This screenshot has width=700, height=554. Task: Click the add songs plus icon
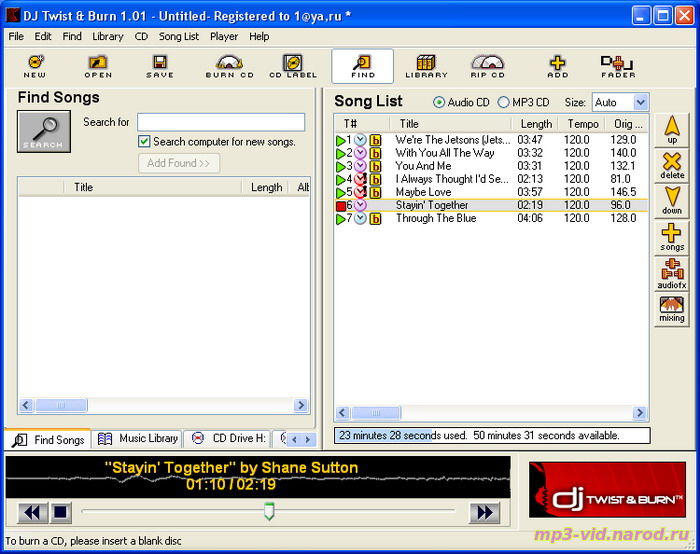pyautogui.click(x=672, y=237)
